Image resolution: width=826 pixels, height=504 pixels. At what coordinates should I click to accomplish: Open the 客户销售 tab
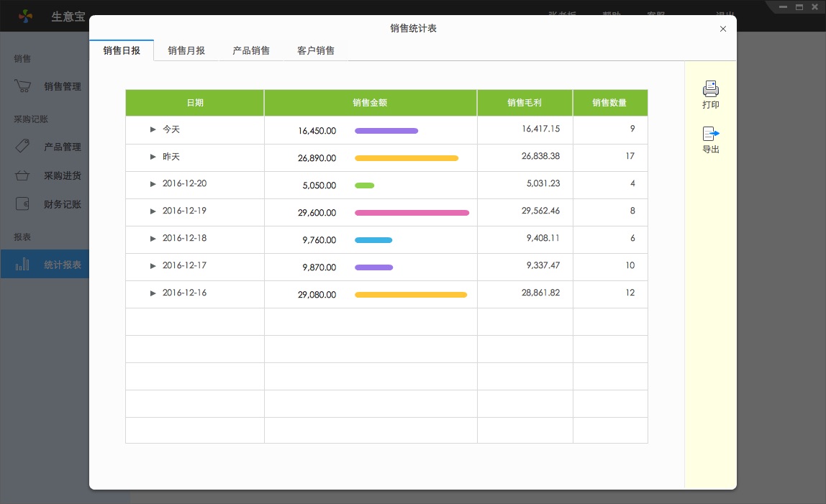click(x=316, y=50)
